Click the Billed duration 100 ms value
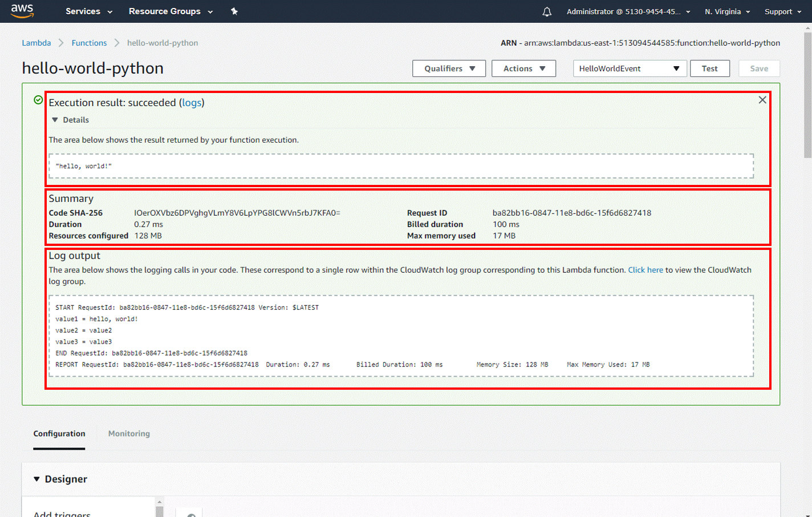 (x=506, y=224)
